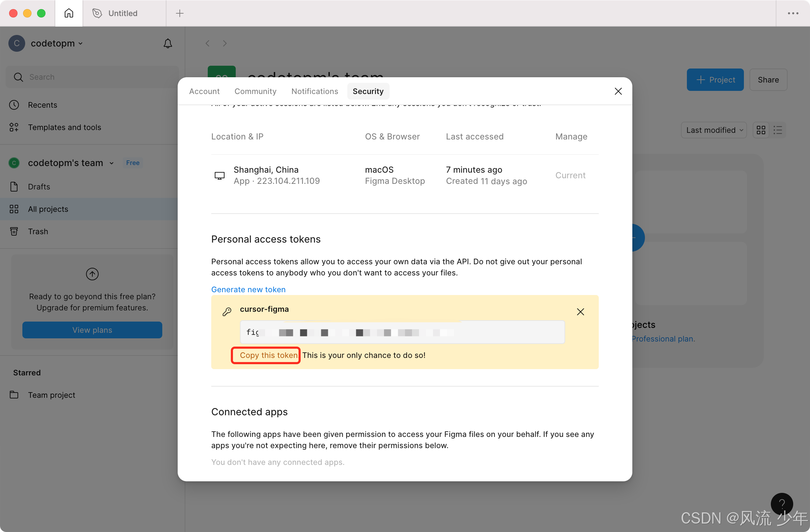Select the Security tab
This screenshot has width=810, height=532.
368,91
